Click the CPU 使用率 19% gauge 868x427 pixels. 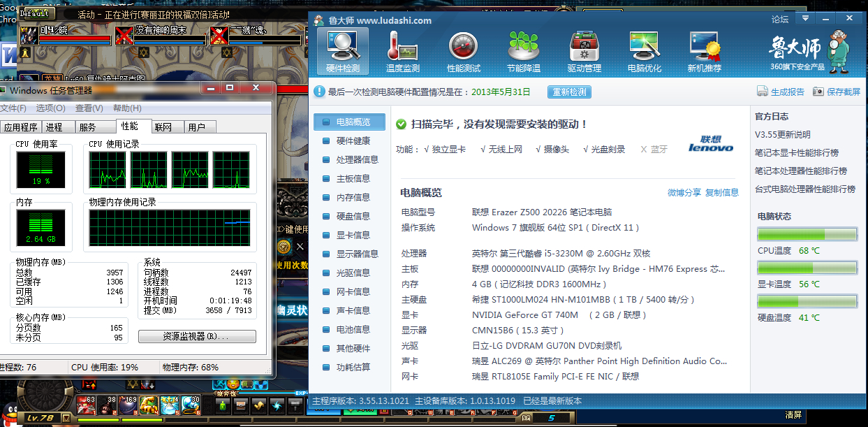click(x=41, y=171)
